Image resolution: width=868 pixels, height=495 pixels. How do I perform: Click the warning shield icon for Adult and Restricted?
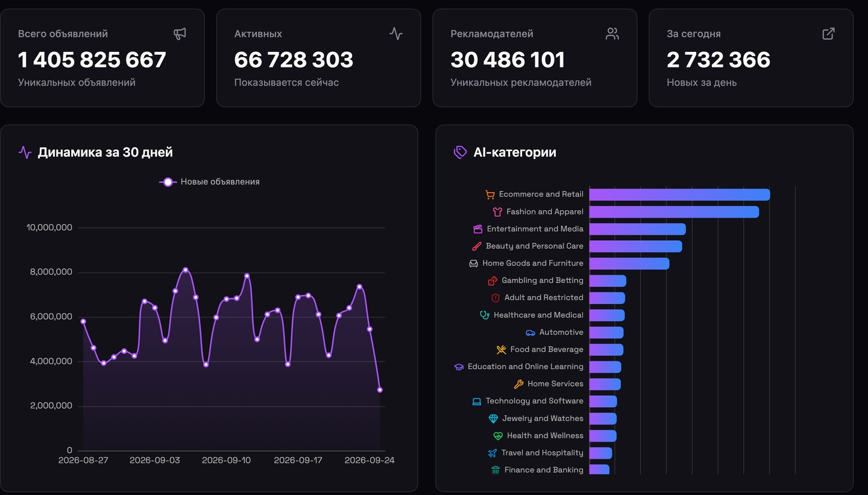pos(495,297)
